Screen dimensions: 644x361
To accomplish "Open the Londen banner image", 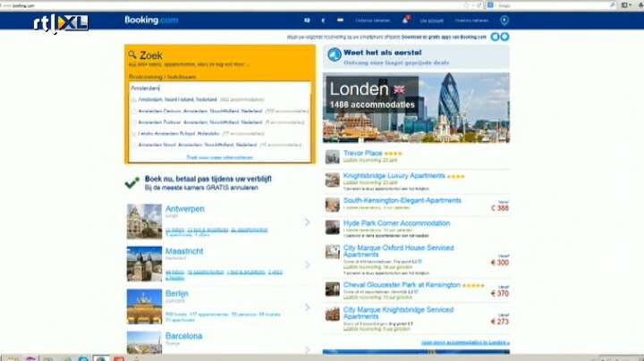I will 416,107.
